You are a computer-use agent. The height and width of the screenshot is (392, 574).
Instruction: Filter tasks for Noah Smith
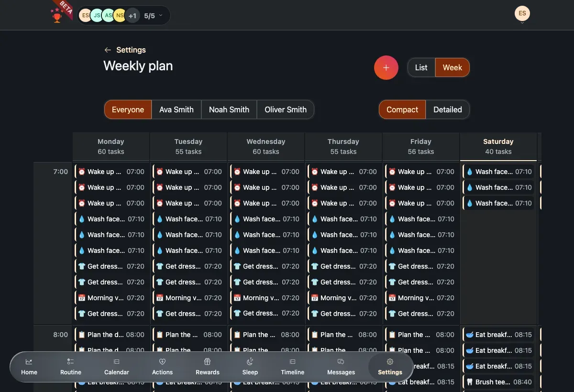229,109
